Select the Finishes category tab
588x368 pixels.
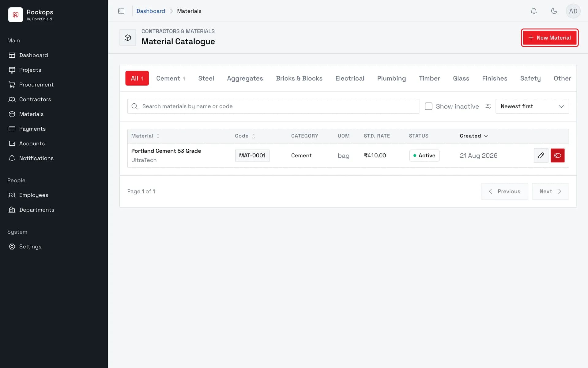(495, 78)
